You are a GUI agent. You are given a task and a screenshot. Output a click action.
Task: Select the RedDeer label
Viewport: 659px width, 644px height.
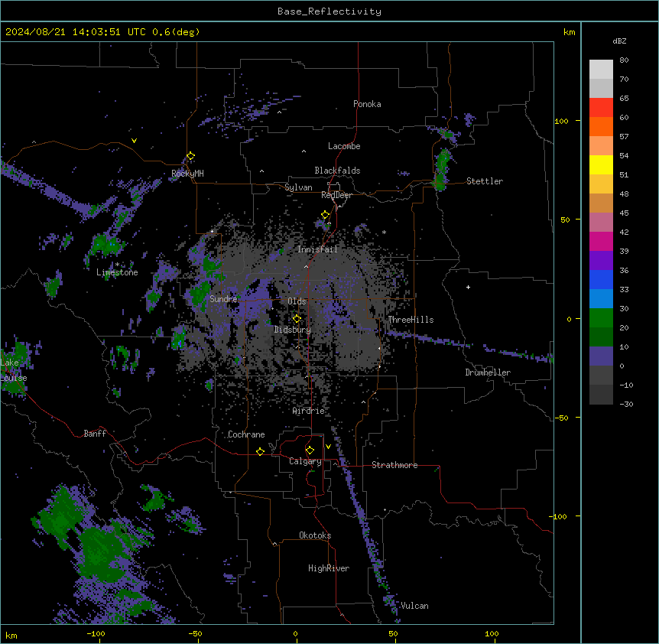coord(336,195)
